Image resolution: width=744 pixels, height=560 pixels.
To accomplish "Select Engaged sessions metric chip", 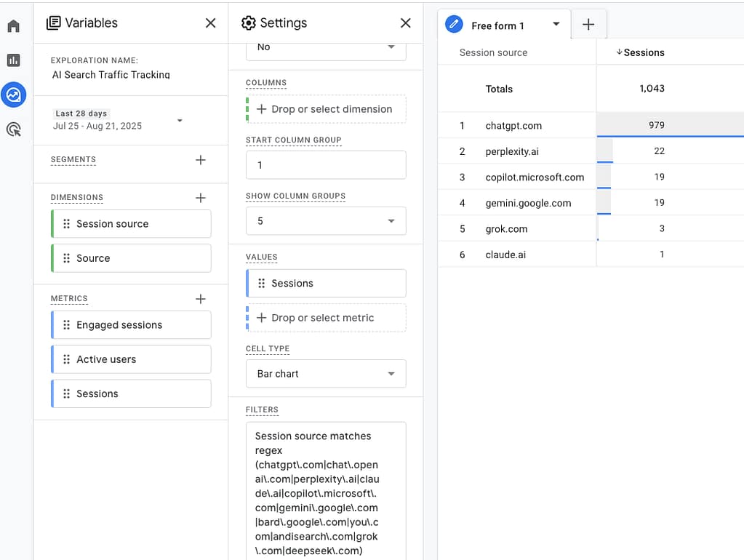I will pos(131,325).
